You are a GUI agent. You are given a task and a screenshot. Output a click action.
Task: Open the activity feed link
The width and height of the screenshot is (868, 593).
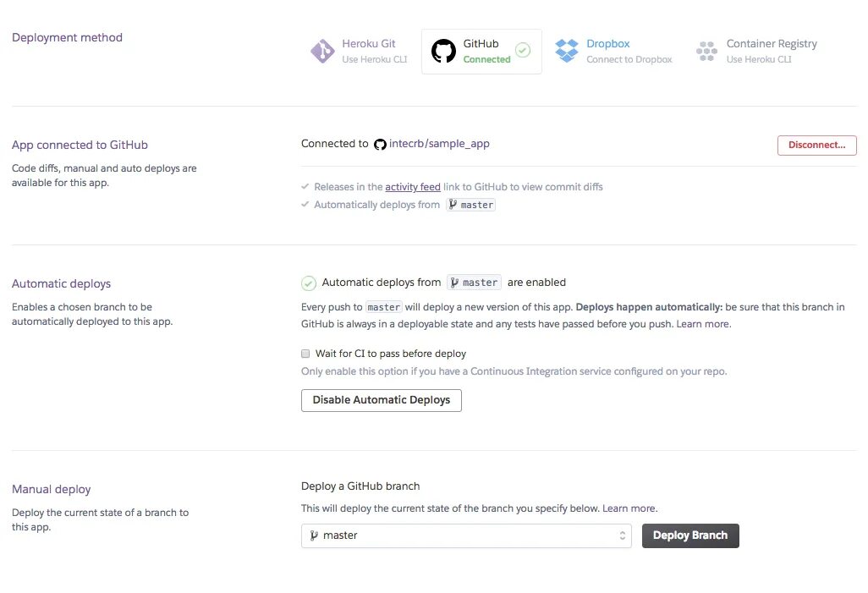[x=413, y=187]
